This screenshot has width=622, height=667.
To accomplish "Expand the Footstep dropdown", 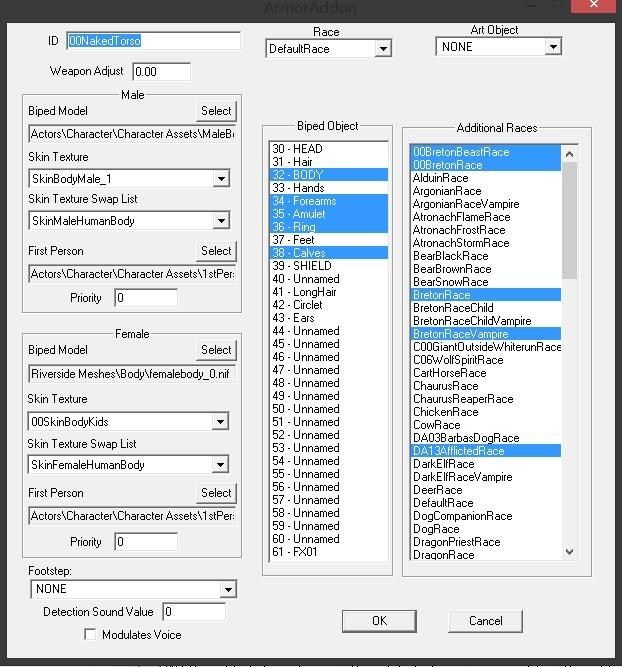I will tap(228, 590).
